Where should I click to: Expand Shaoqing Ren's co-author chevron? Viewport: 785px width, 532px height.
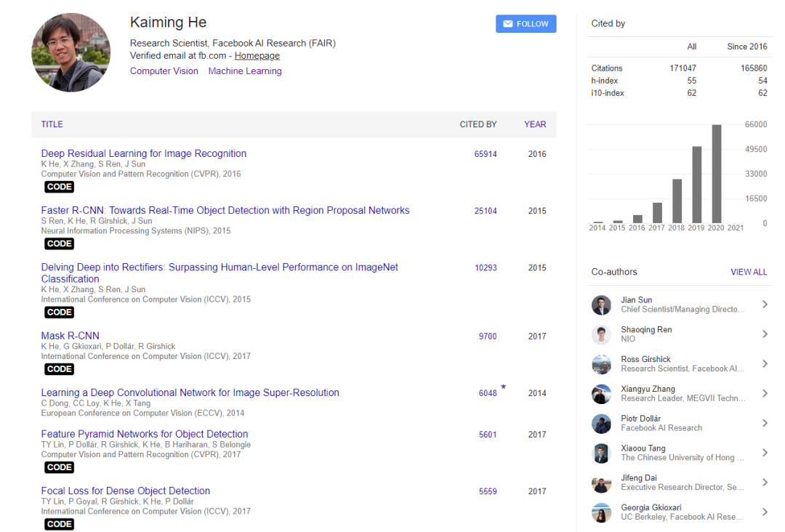765,334
